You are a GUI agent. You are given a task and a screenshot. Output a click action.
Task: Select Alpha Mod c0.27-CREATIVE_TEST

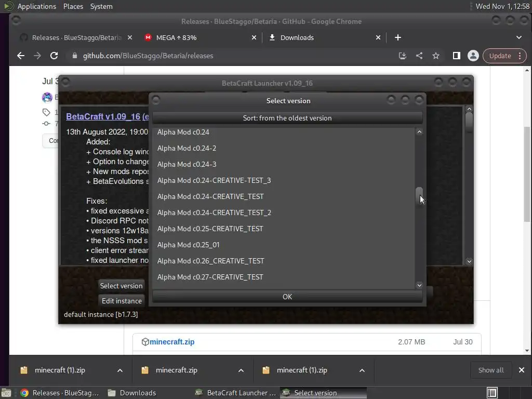(x=283, y=277)
